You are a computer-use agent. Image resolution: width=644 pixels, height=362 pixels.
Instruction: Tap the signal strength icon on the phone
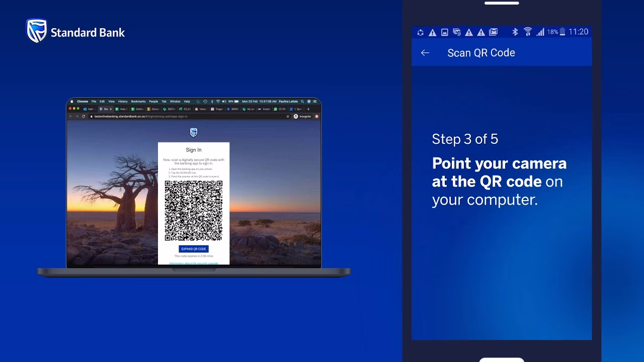coord(540,32)
